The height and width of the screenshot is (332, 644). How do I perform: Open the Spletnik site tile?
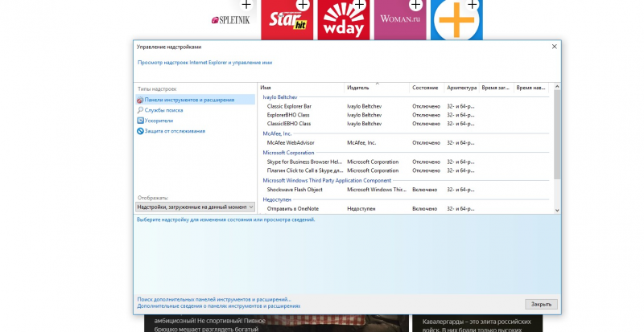[x=230, y=20]
